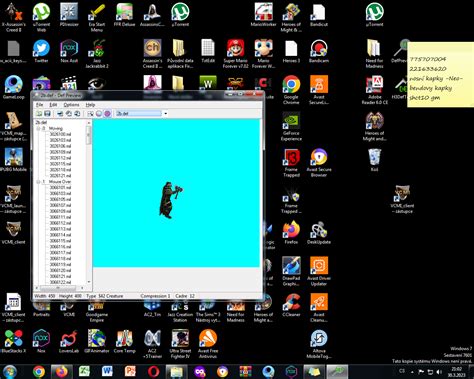The height and width of the screenshot is (379, 474).
Task: Open the uTorrent Web desktop icon
Action: [x=41, y=17]
